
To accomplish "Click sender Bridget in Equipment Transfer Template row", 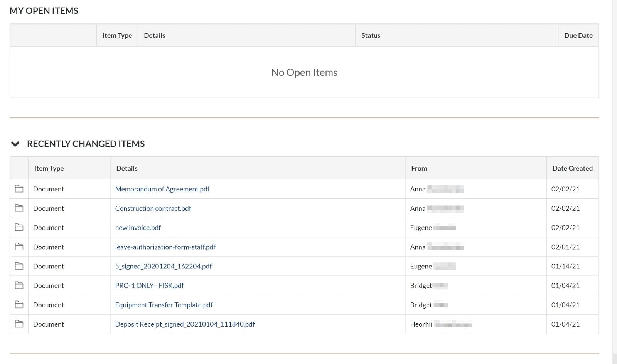I will pos(421,305).
